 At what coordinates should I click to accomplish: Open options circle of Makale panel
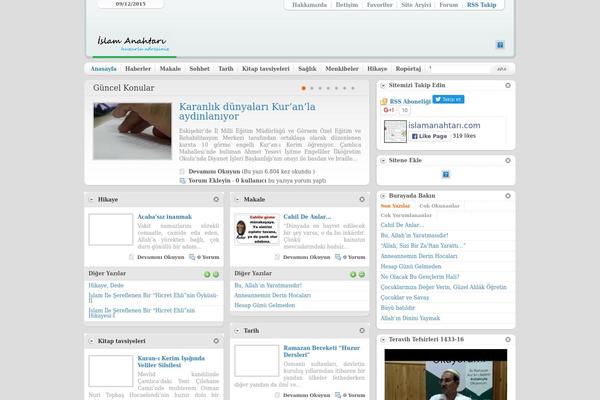362,199
